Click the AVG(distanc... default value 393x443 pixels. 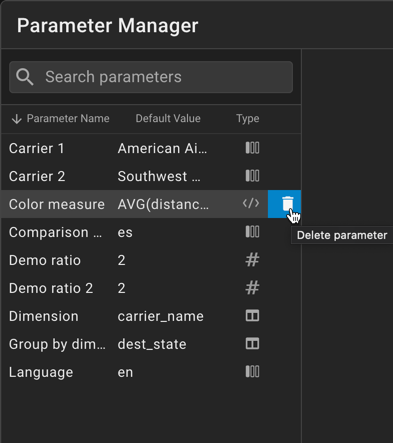tap(163, 204)
